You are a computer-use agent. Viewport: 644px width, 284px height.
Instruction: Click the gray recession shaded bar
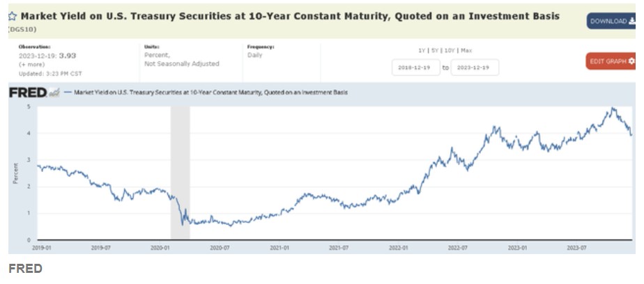(180, 173)
